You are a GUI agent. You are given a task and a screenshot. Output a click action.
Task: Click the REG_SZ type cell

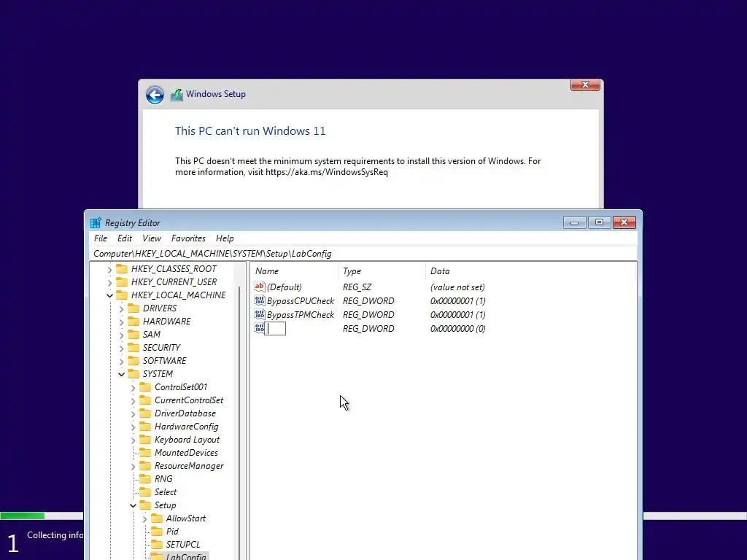(357, 287)
